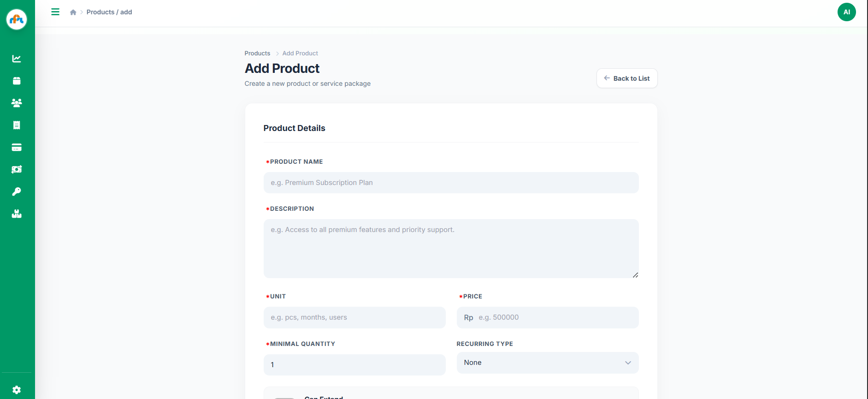Click the home breadcrumb icon
Screen dimensions: 868x399
[x=73, y=12]
